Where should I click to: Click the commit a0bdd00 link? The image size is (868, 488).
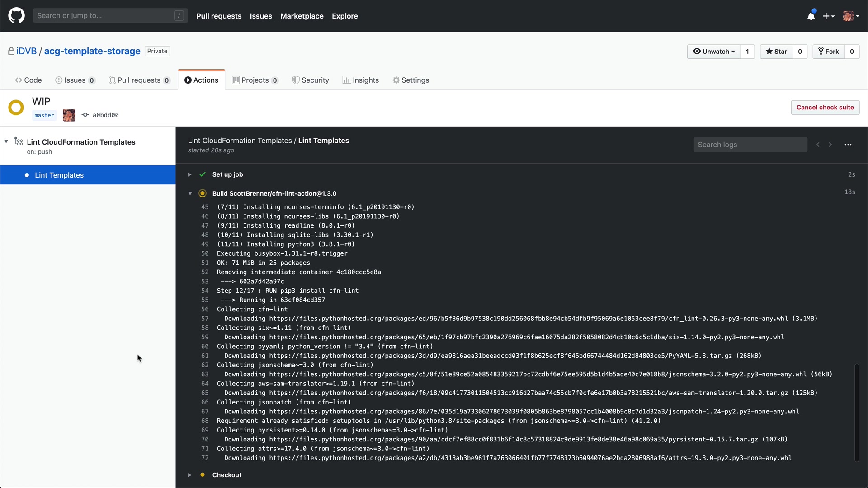coord(105,115)
